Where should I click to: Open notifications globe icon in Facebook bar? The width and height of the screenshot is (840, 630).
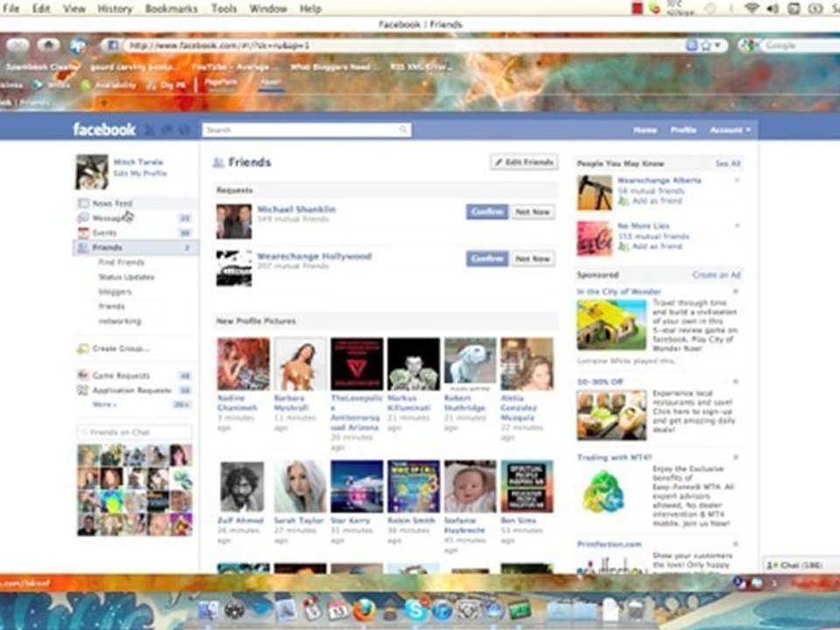(x=184, y=129)
